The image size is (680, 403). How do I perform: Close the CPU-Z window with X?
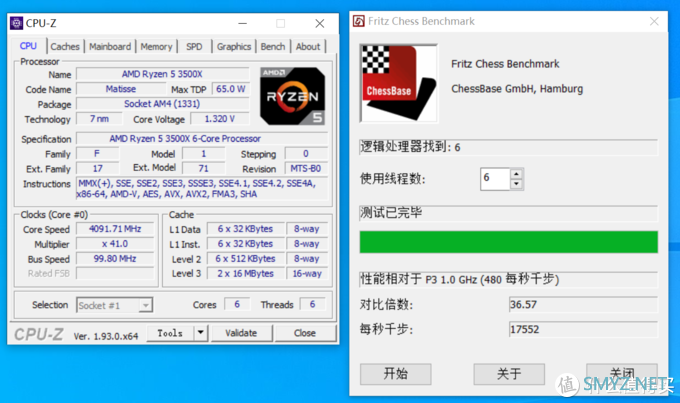320,23
